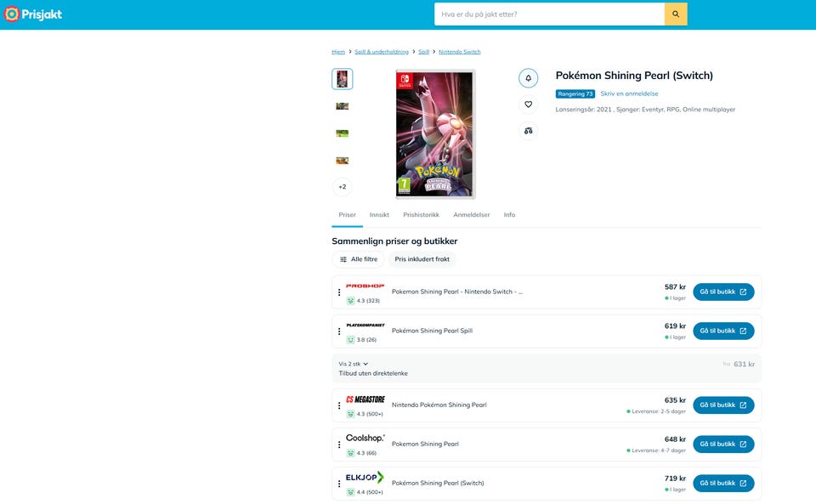Expand the Vis 2 stk offers dropdown

(x=354, y=364)
